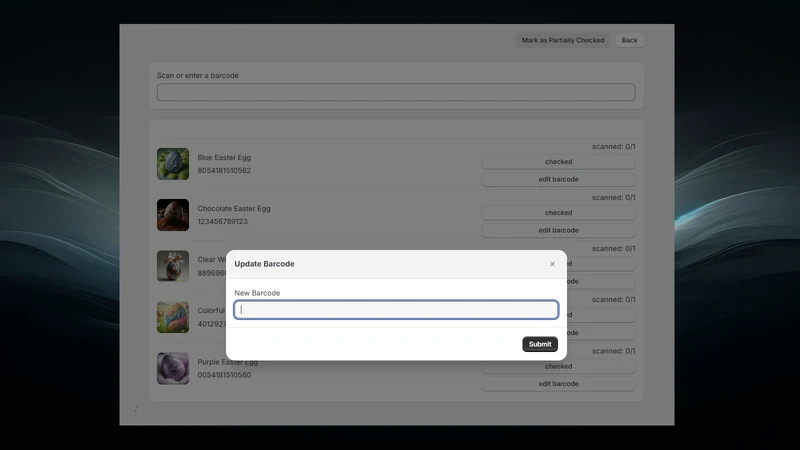Select barcode 8054181510562
The width and height of the screenshot is (800, 450).
[x=224, y=170]
